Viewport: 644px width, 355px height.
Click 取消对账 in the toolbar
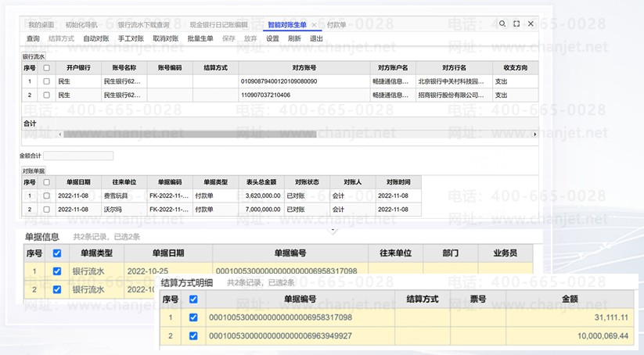point(165,38)
